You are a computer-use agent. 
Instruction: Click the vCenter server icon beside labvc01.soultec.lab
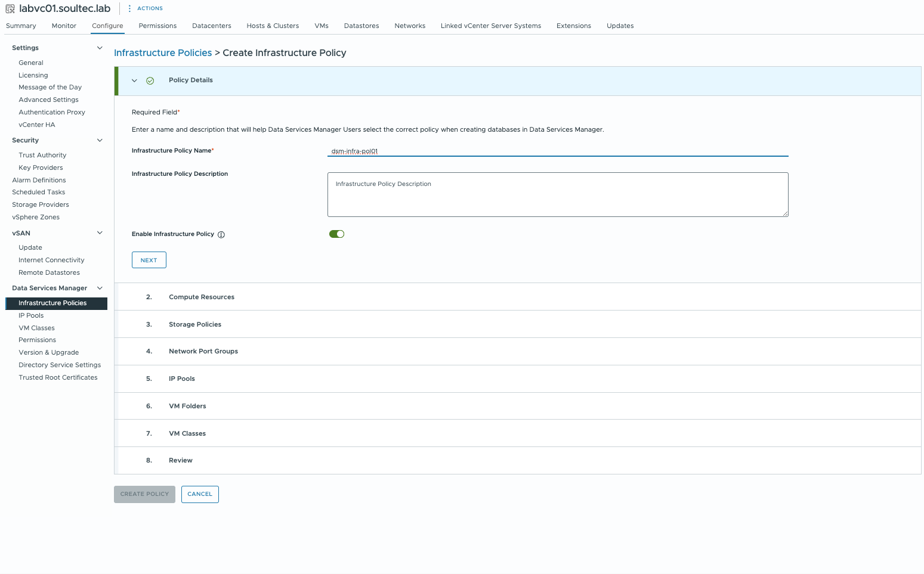coord(10,9)
